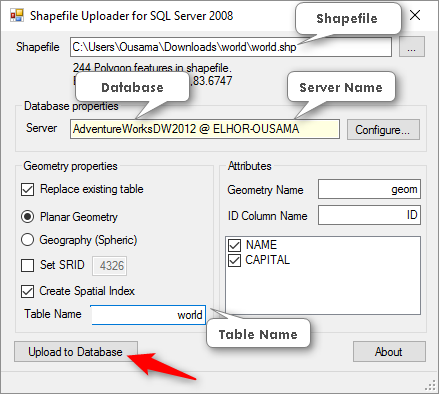Click the '244 Polygon features in shapefile.' text
This screenshot has width=439, height=394.
coord(152,68)
